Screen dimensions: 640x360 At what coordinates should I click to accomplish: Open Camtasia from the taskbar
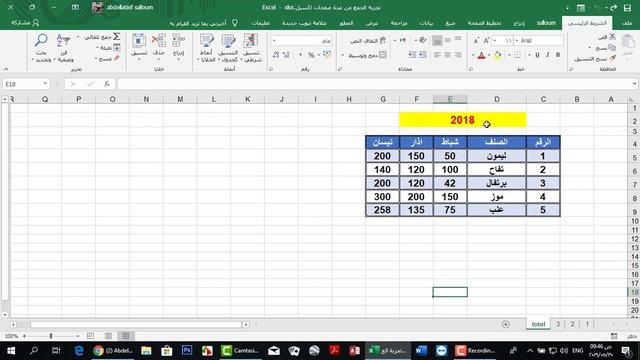pyautogui.click(x=240, y=351)
